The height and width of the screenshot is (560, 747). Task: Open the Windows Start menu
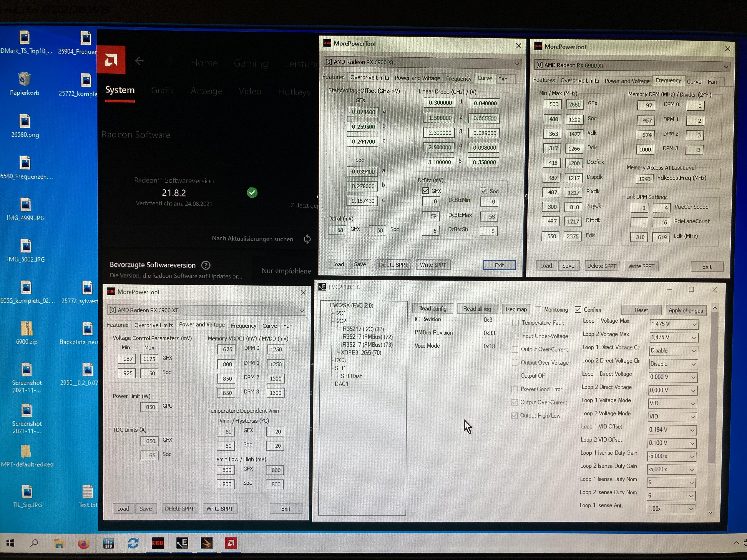pos(10,543)
